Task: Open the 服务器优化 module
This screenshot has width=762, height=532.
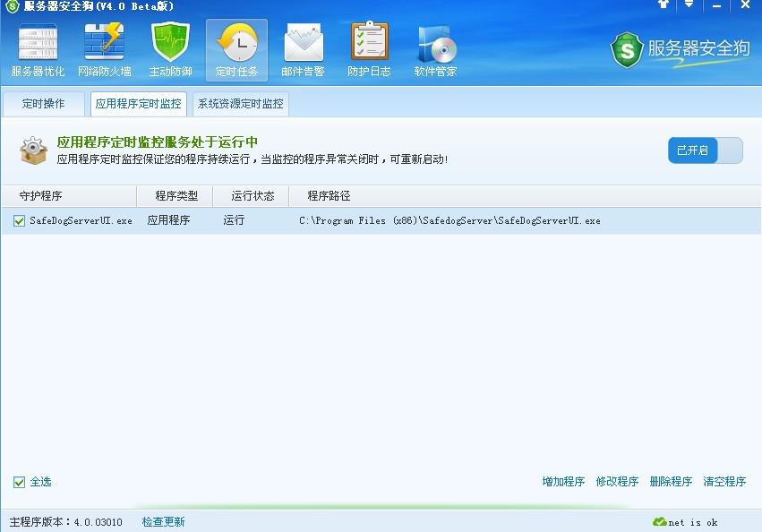Action: (36, 49)
